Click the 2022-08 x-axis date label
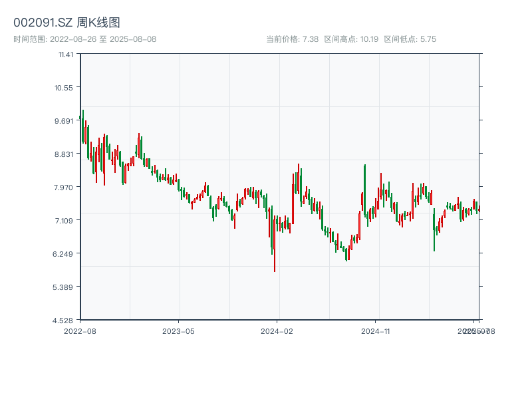 pos(80,331)
